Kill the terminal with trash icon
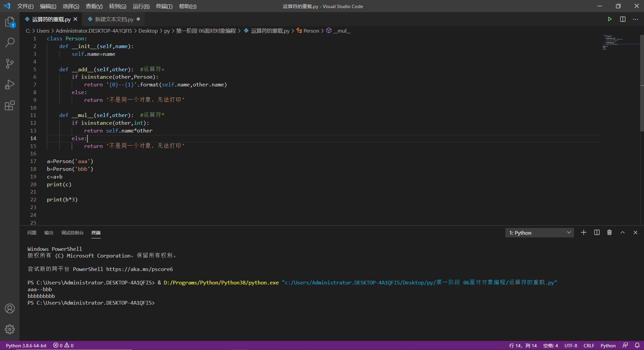 [x=609, y=232]
